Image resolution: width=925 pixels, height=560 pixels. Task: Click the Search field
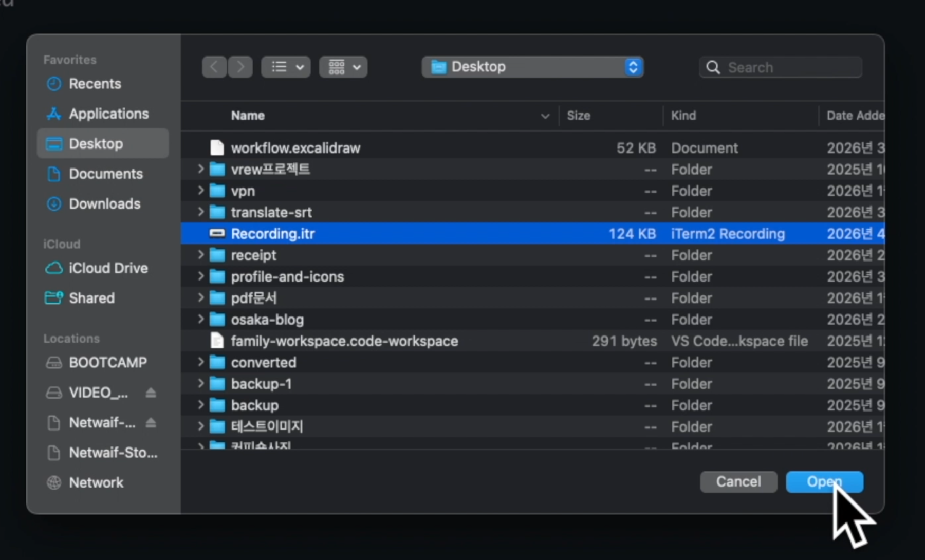coord(780,67)
